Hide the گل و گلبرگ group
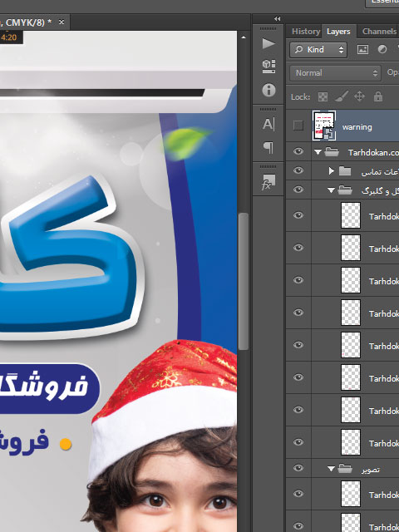Viewport: 399px width, 532px height. click(x=298, y=190)
